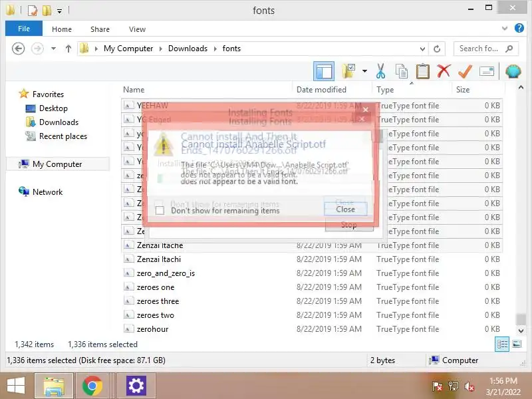Click the Copy toolbar icon
532x399 pixels.
click(402, 71)
